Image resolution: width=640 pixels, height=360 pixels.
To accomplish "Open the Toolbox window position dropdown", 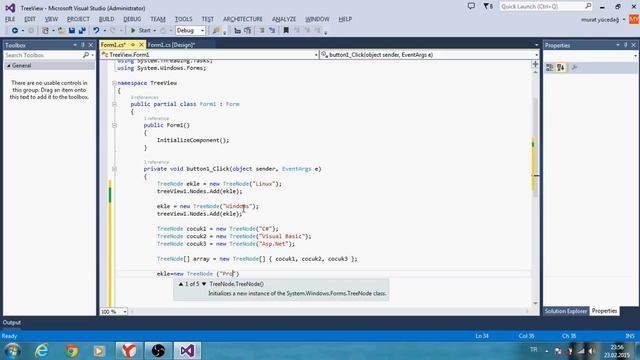I will (x=75, y=45).
